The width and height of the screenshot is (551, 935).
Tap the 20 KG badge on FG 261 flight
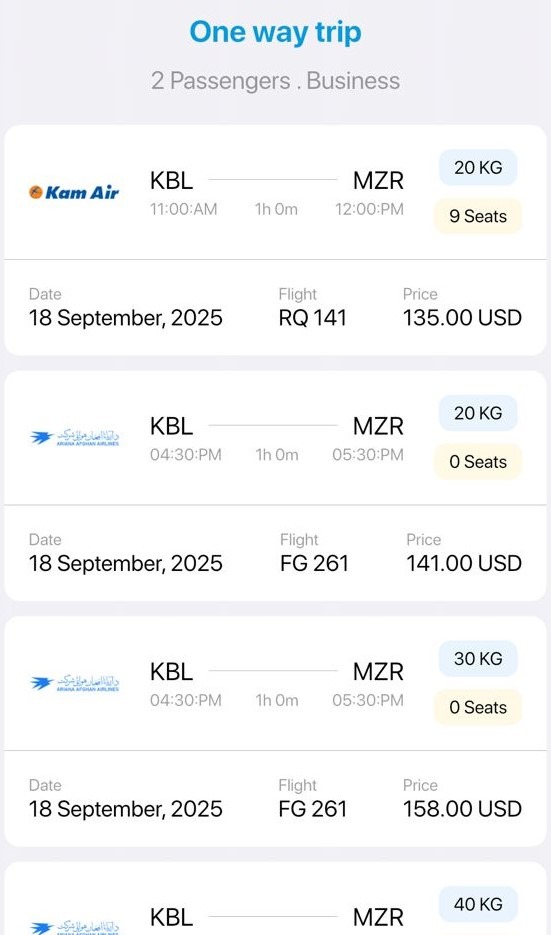[478, 413]
